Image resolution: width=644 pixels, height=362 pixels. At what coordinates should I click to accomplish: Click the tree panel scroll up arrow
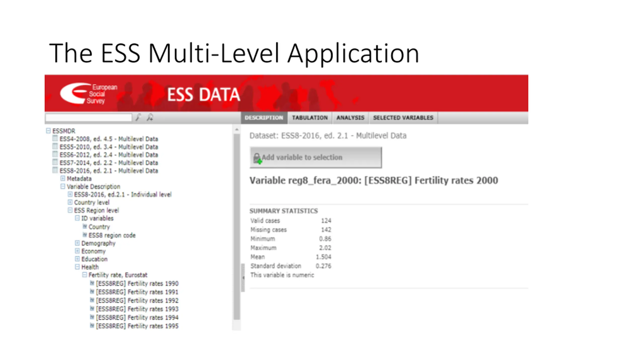pos(236,130)
